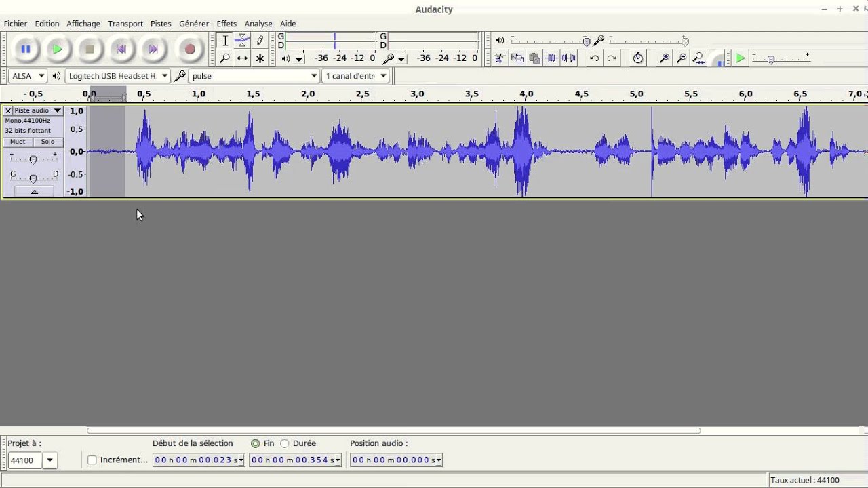Open the Transport menu

pyautogui.click(x=125, y=24)
